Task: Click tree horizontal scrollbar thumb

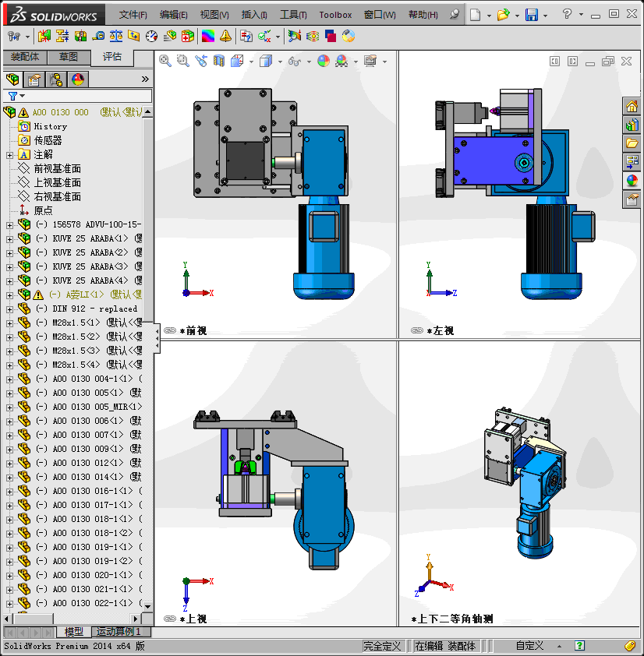Action: 34,619
